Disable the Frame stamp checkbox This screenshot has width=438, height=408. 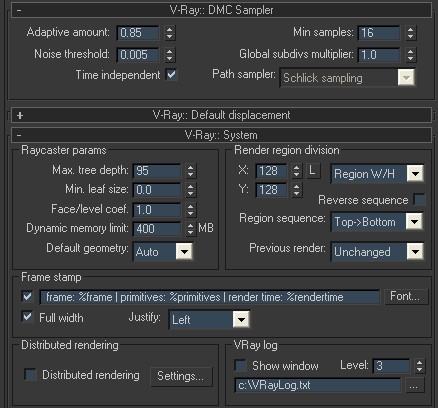pos(27,296)
